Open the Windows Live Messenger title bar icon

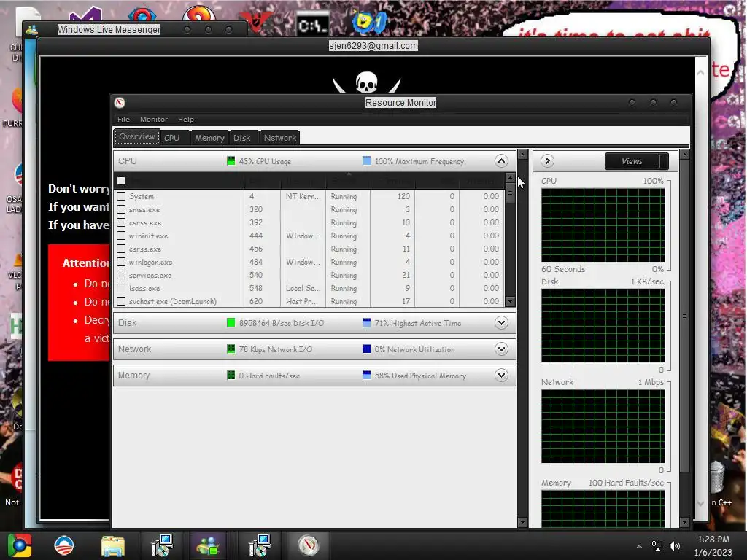[x=32, y=30]
